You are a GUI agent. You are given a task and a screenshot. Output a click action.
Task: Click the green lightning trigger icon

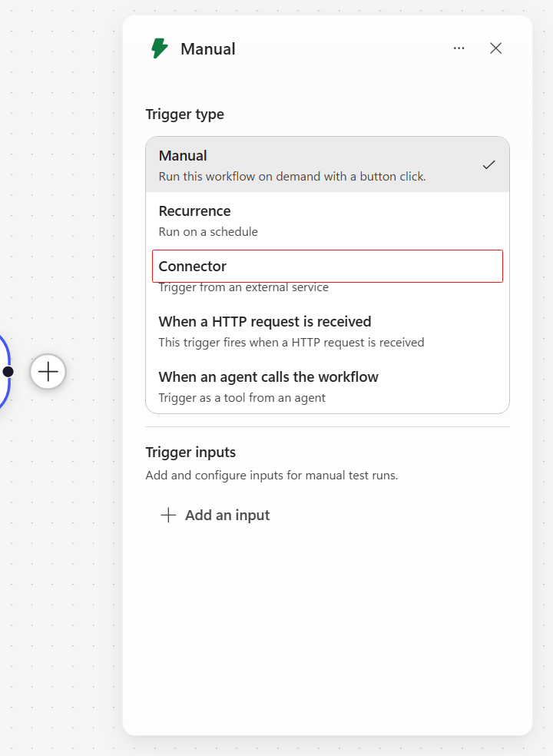tap(160, 48)
